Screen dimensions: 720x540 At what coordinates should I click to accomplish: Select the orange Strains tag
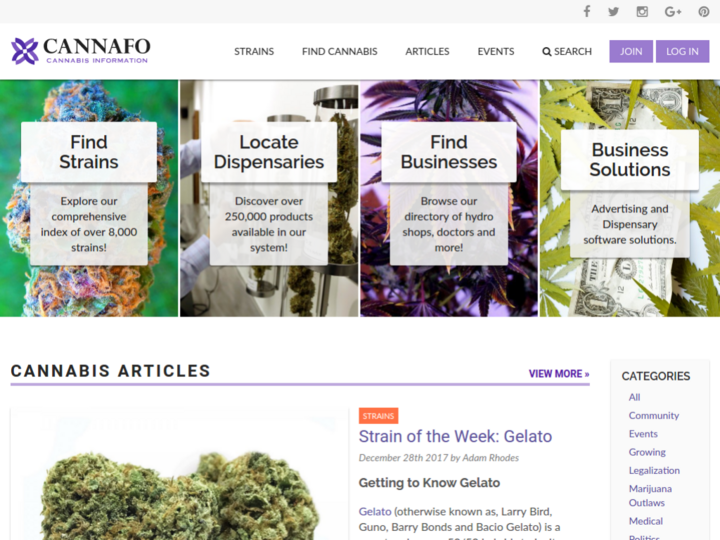[378, 416]
